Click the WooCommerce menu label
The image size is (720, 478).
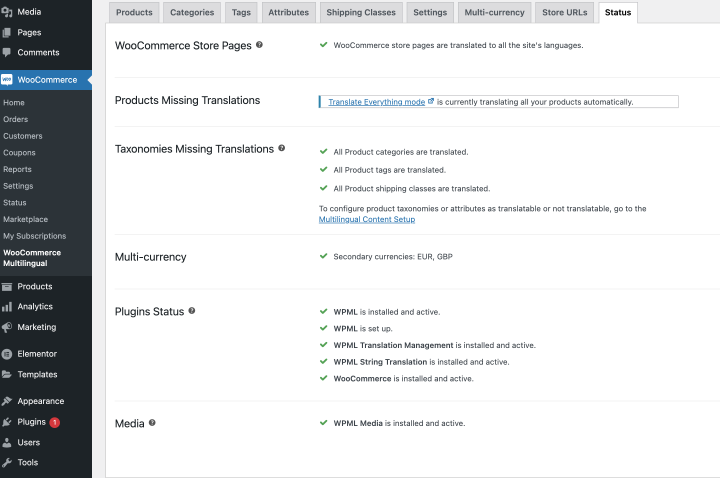(x=47, y=80)
